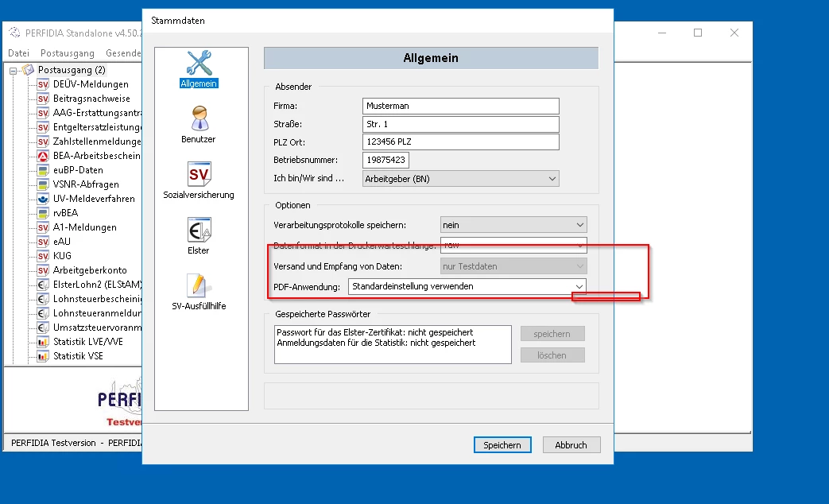Click the SV icon beside Beitragsnachweise
Viewport: 829px width, 504px height.
[x=44, y=99]
